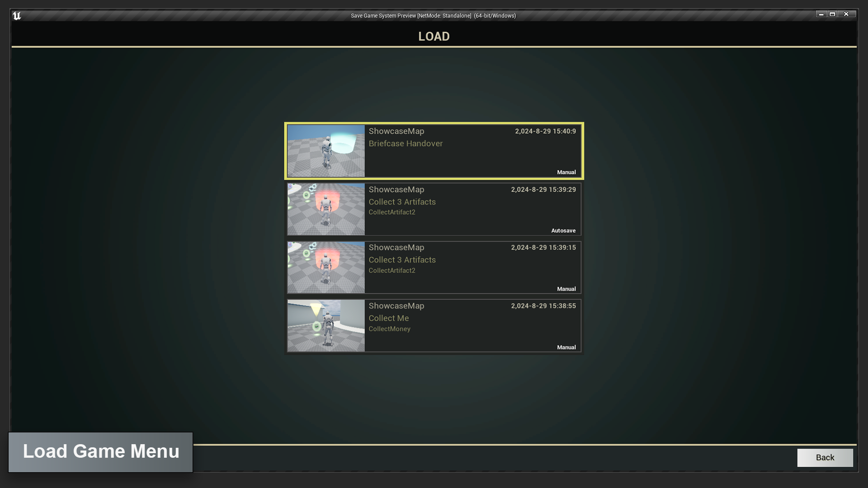Close the Save Game System Preview window

coord(846,14)
